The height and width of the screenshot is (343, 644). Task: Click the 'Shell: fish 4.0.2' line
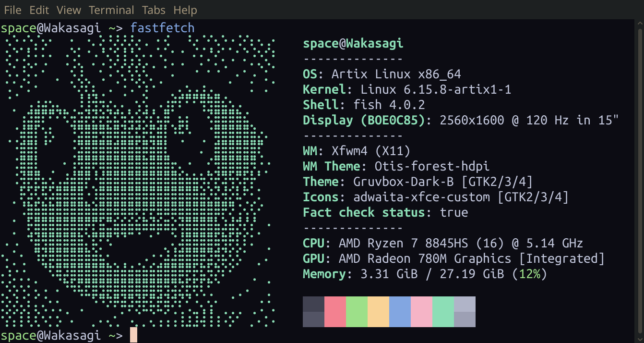(x=364, y=105)
